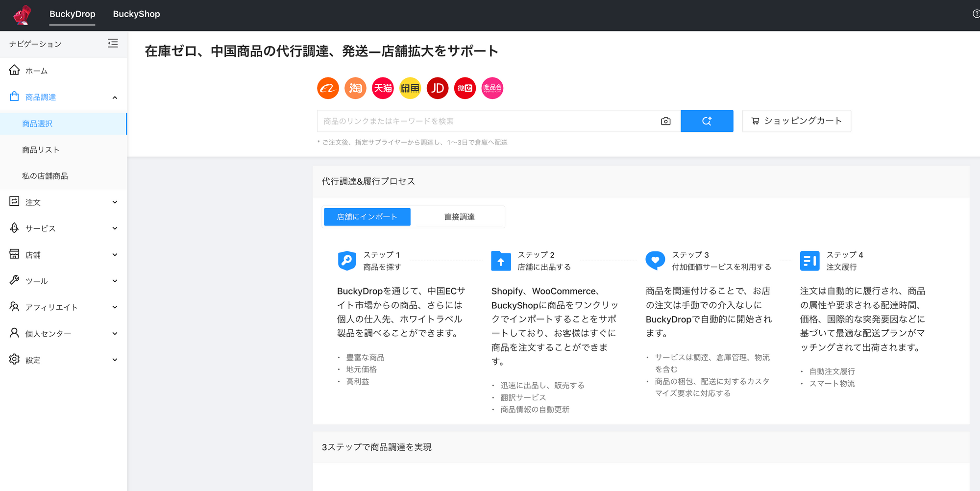The height and width of the screenshot is (491, 980).
Task: Click the 商品情報の自動更新 bullet text
Action: pyautogui.click(x=535, y=410)
